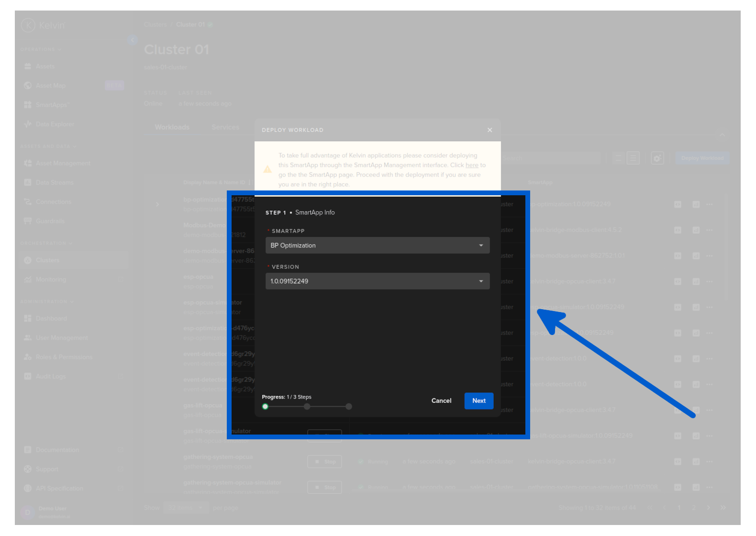The image size is (756, 536).
Task: Open Data Explorer in the sidebar
Action: pyautogui.click(x=55, y=124)
